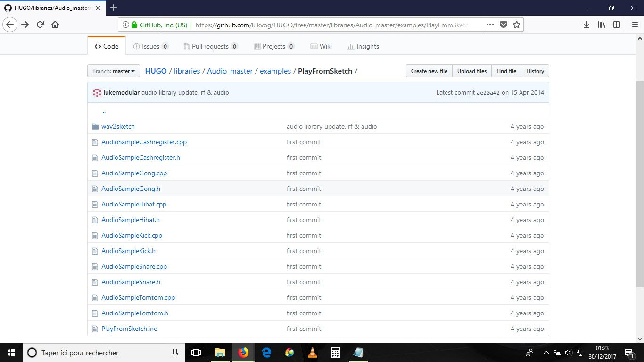Click the Create new file button
Screen dimensions: 644x362
point(429,71)
